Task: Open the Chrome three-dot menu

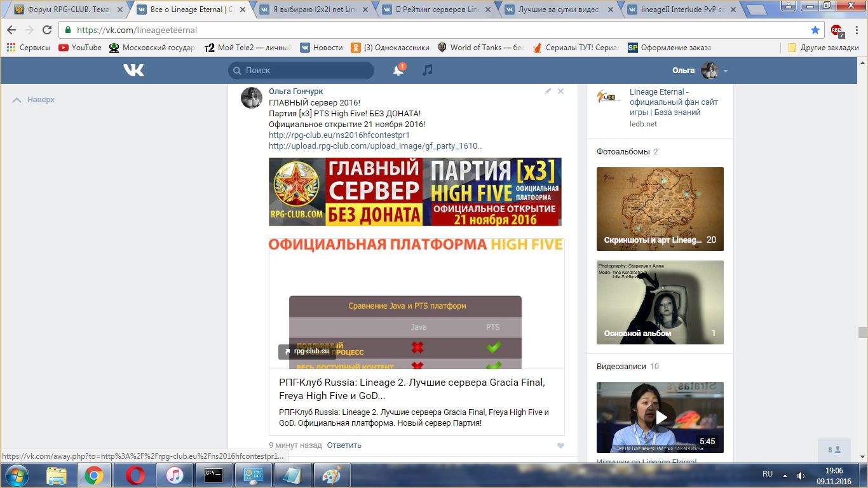Action: (855, 30)
